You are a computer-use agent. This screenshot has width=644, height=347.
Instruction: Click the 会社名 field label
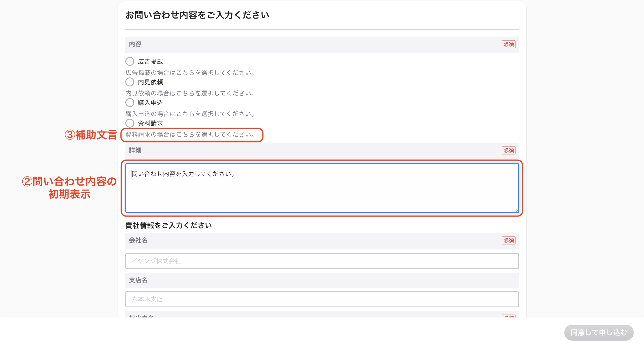coord(138,240)
